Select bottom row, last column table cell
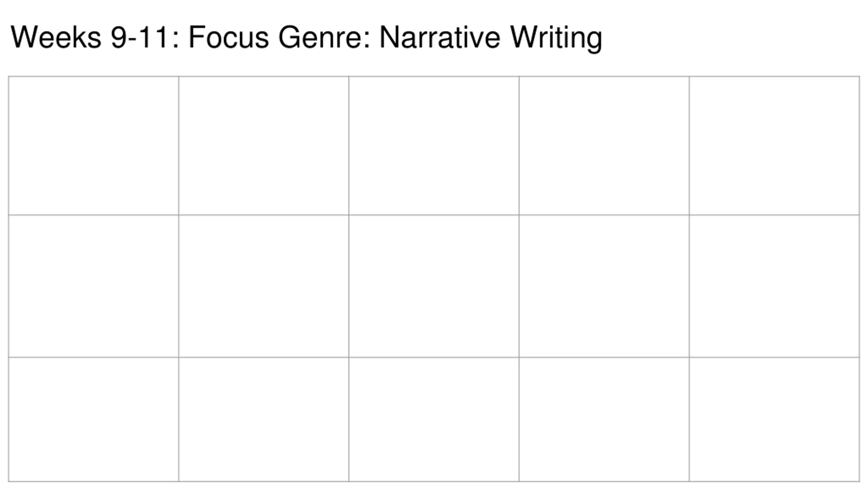Screen dimensions: 868x488 click(774, 419)
